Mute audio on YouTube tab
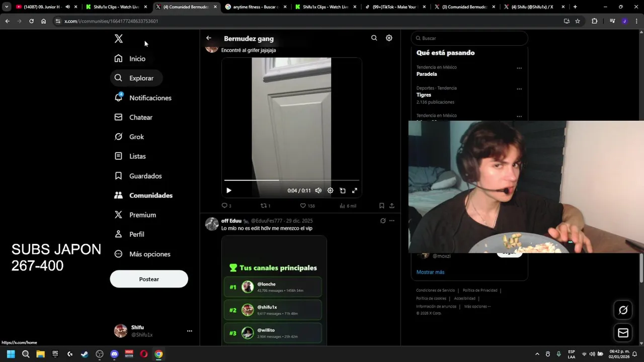 pos(67,7)
